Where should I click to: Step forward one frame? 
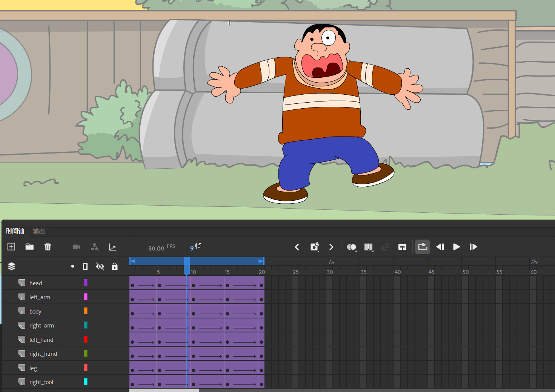(x=473, y=247)
